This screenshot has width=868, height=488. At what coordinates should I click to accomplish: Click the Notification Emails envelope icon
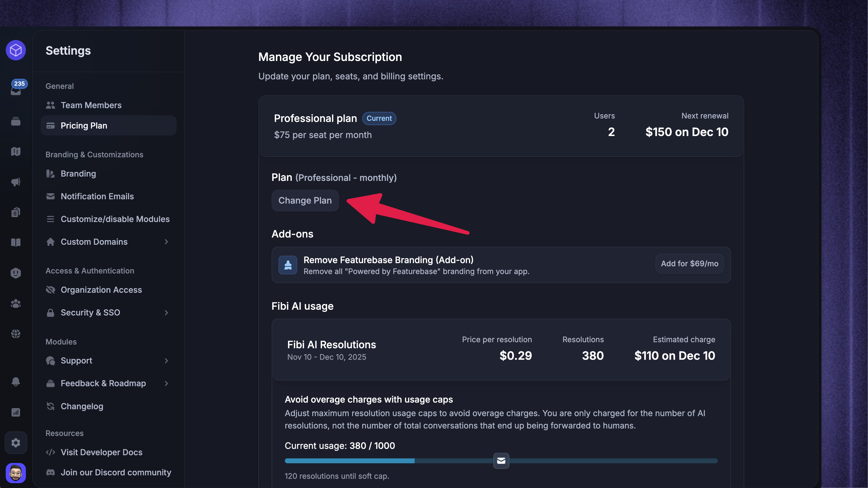(x=50, y=196)
